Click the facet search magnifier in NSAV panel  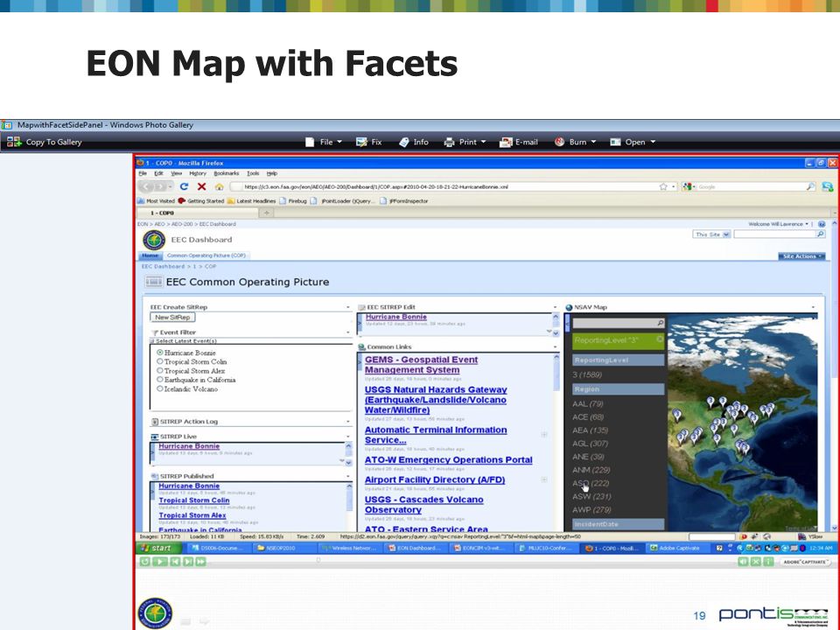pyautogui.click(x=660, y=323)
